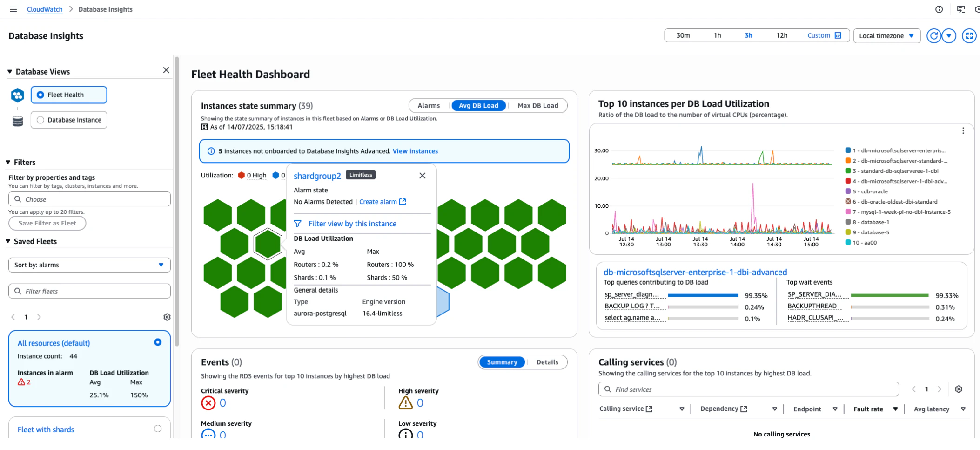Open the shardgroup2 instance link
Viewport: 980px width, 450px height.
(x=317, y=176)
